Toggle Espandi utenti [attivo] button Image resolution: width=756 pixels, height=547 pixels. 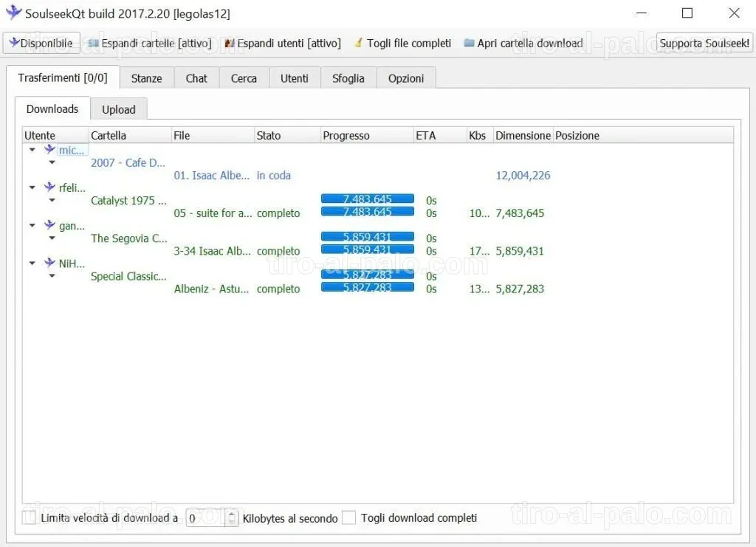(283, 44)
